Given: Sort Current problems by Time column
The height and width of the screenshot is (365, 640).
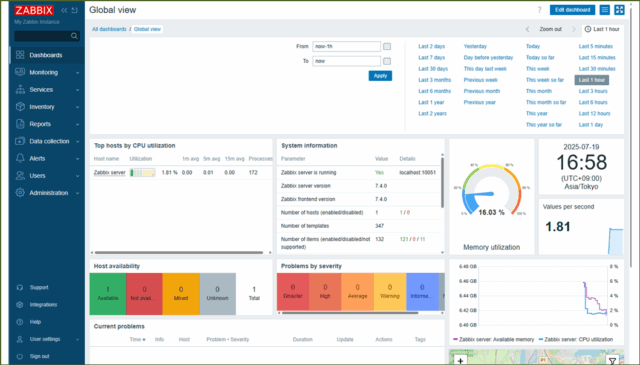Looking at the screenshot, I should pos(138,339).
